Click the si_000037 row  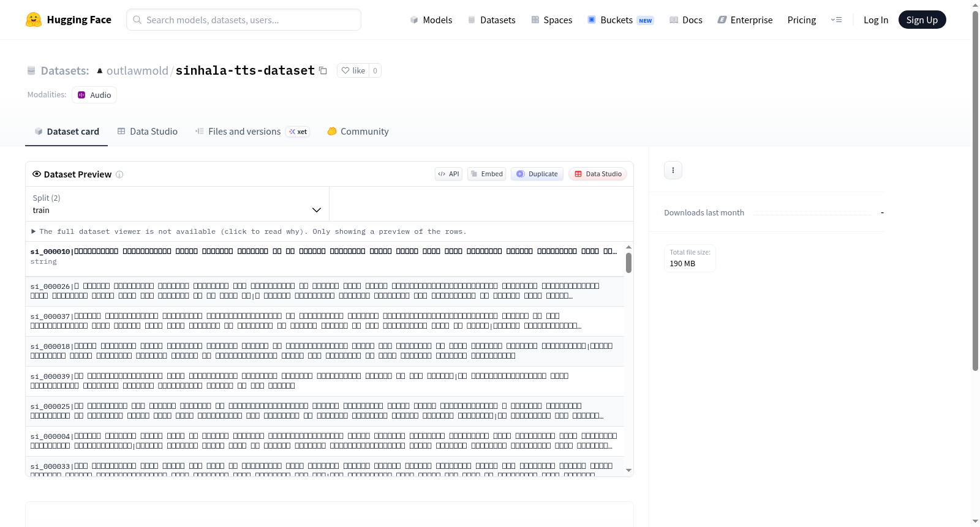click(x=325, y=321)
